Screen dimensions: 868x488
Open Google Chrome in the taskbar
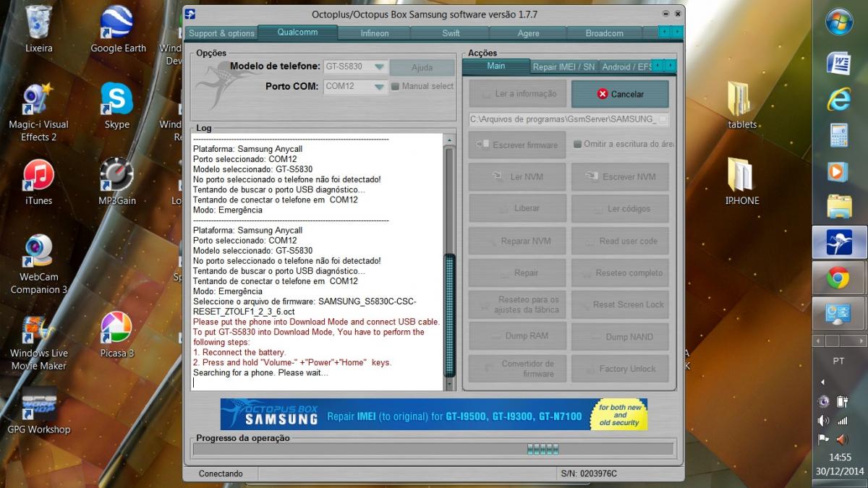point(838,278)
